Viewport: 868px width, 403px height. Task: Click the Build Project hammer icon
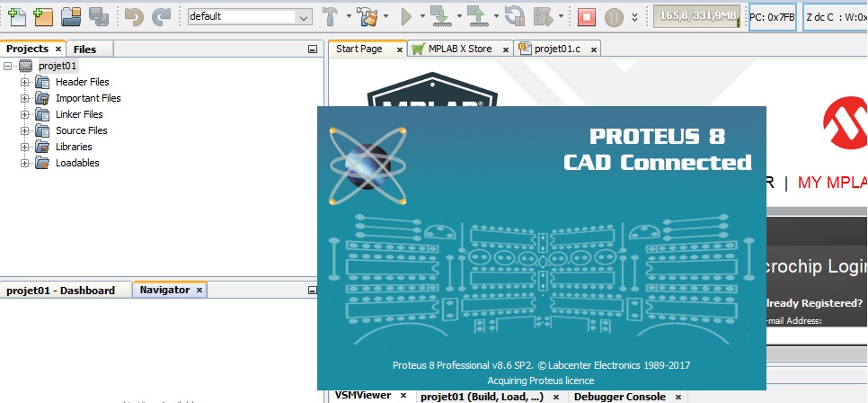(330, 16)
